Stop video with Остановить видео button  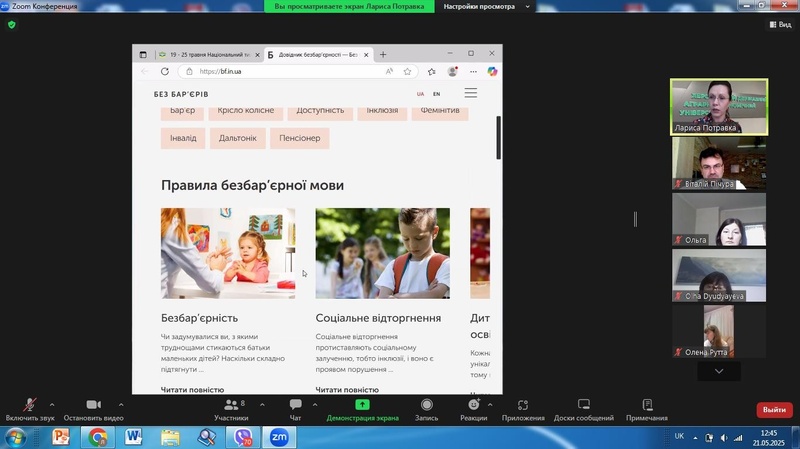(x=93, y=405)
